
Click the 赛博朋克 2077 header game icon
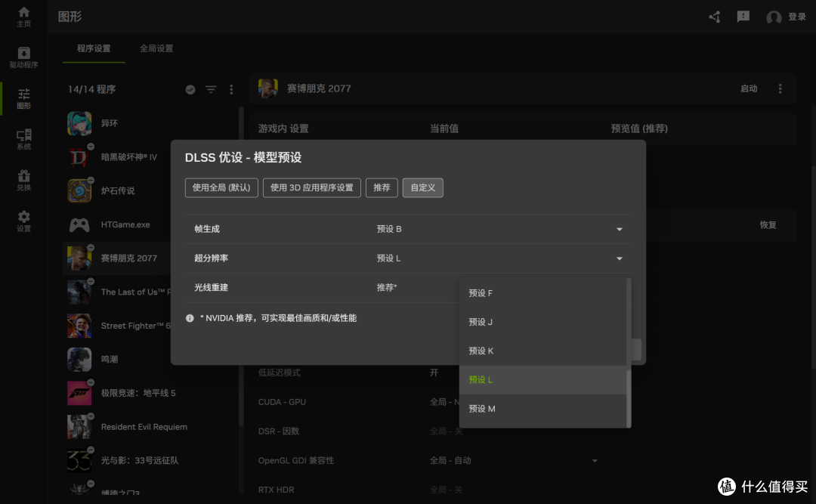click(x=268, y=88)
